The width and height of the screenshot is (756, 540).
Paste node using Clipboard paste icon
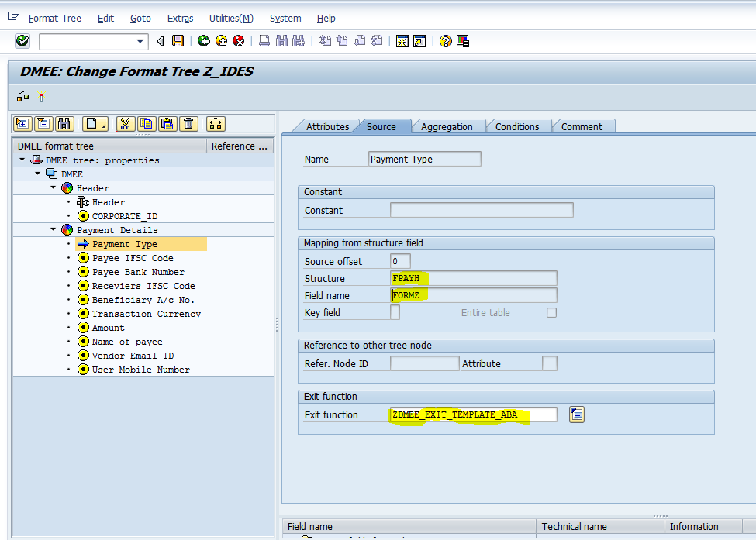(168, 124)
